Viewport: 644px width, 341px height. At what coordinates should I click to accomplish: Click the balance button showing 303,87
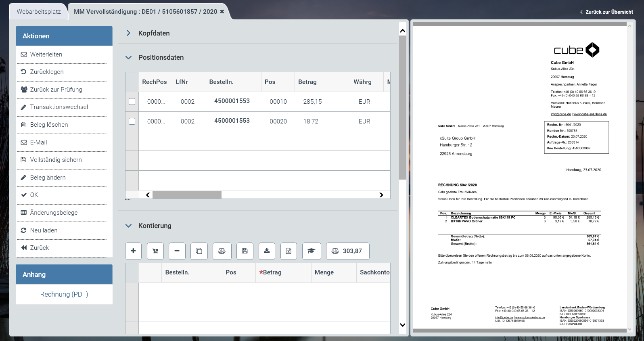tap(347, 251)
